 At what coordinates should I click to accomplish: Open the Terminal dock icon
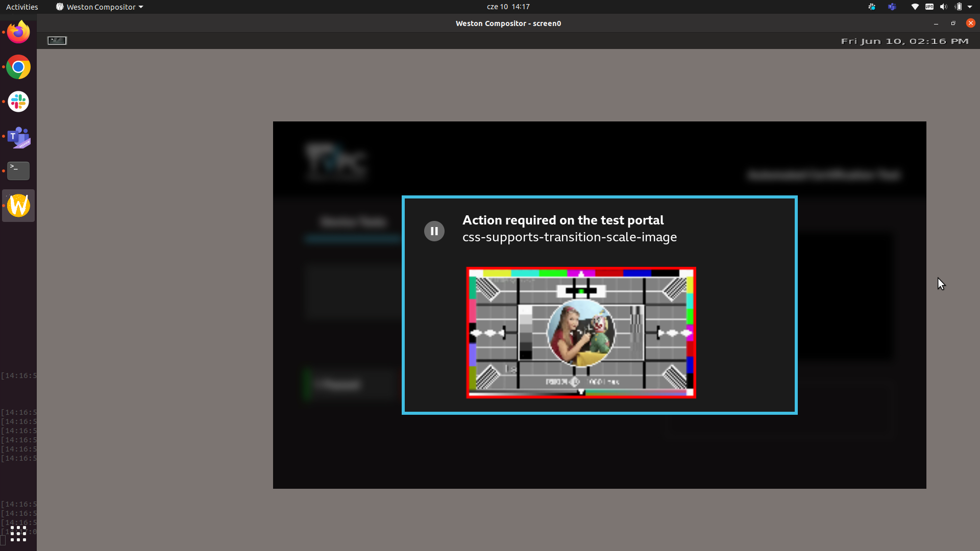(18, 171)
